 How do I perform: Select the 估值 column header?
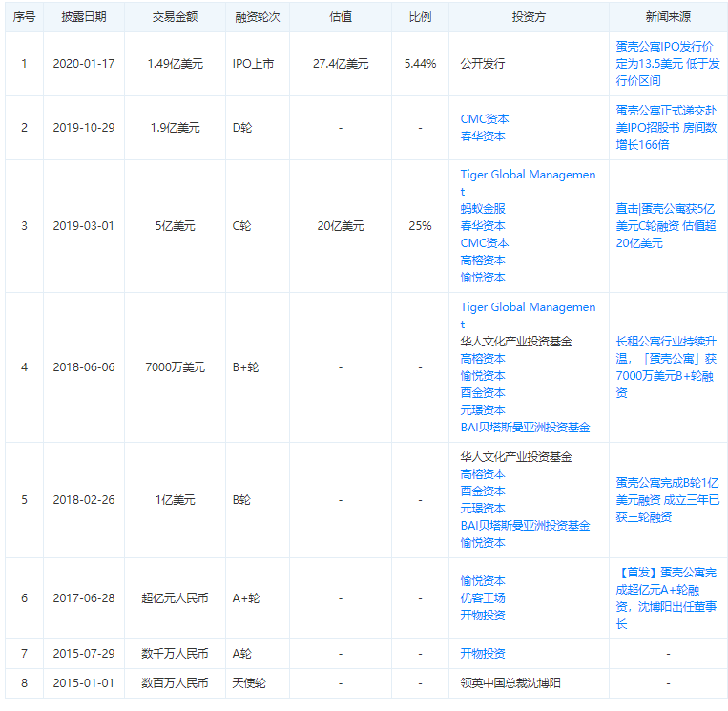(x=341, y=17)
